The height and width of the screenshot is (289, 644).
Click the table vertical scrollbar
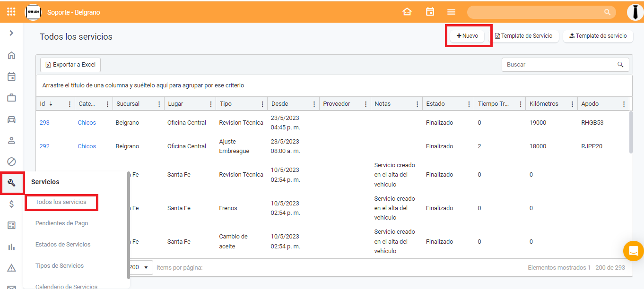[x=630, y=132]
